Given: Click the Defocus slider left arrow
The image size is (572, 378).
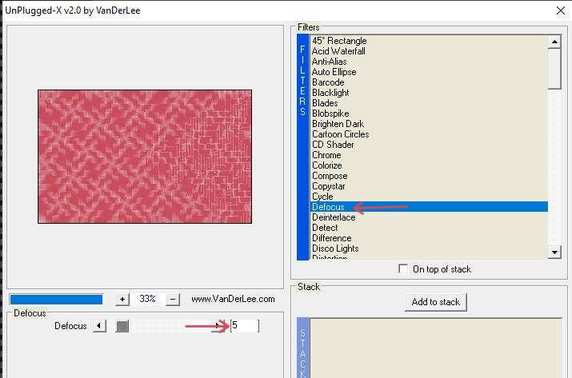Looking at the screenshot, I should [99, 326].
